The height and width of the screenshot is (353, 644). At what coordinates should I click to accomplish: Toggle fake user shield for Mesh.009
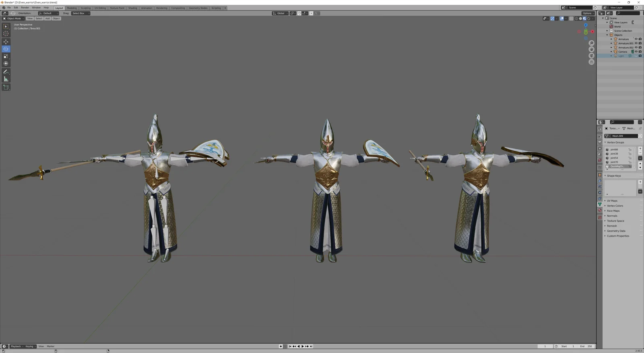(x=640, y=136)
